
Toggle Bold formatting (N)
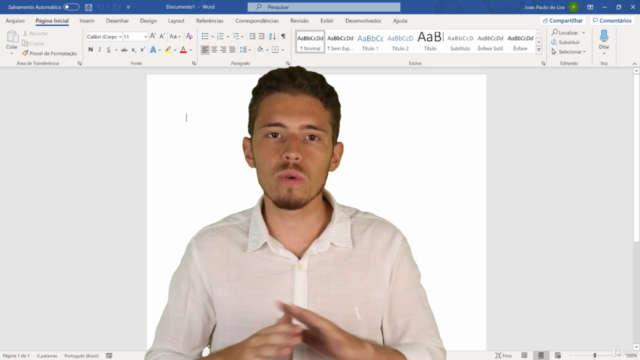pyautogui.click(x=91, y=50)
